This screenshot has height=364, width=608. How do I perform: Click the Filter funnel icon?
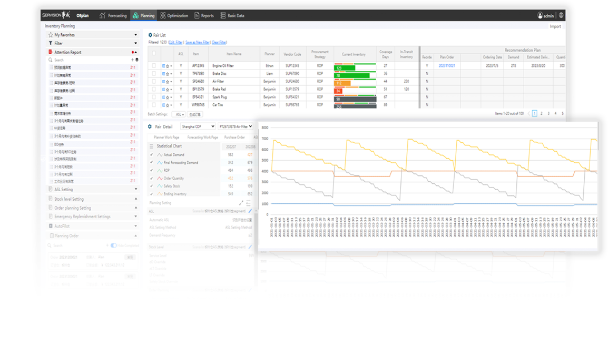click(x=51, y=43)
